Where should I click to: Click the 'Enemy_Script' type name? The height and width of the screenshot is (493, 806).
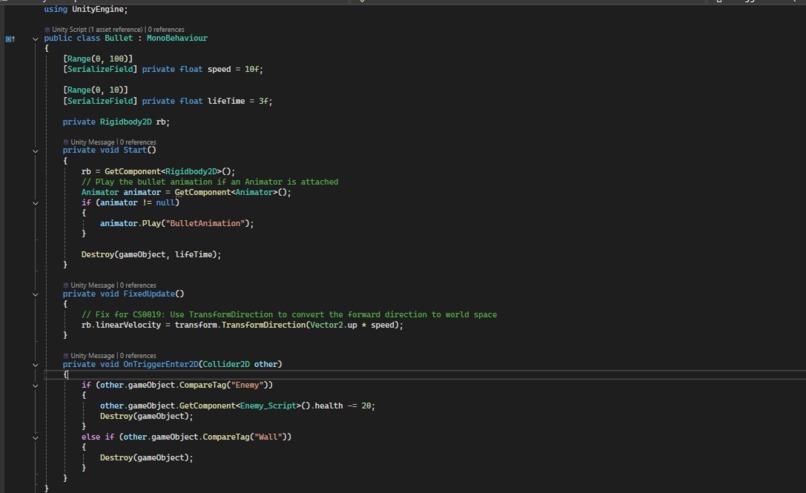[x=268, y=406]
